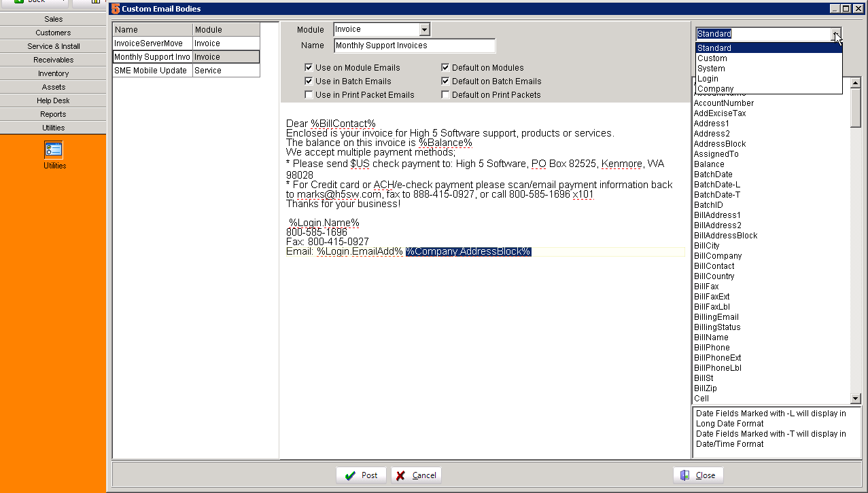Image resolution: width=868 pixels, height=493 pixels.
Task: Select the BillAddressBlock merge field
Action: [x=725, y=235]
